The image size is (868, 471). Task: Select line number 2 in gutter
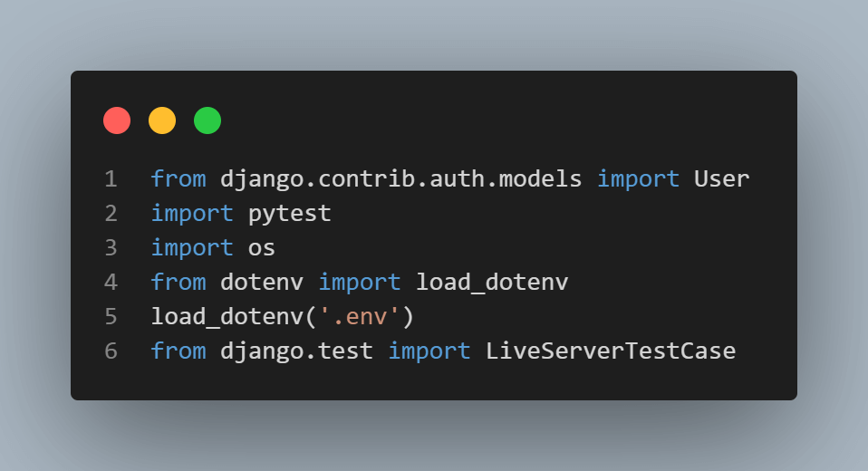(x=111, y=214)
